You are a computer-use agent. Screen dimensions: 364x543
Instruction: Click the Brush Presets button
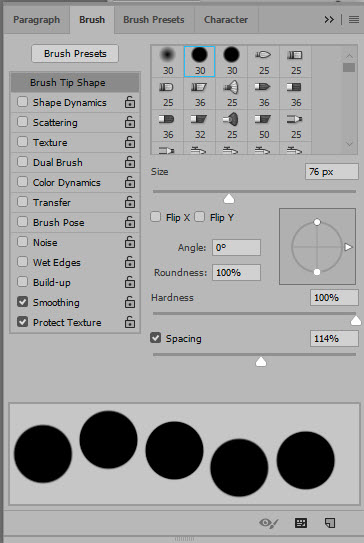(x=75, y=54)
